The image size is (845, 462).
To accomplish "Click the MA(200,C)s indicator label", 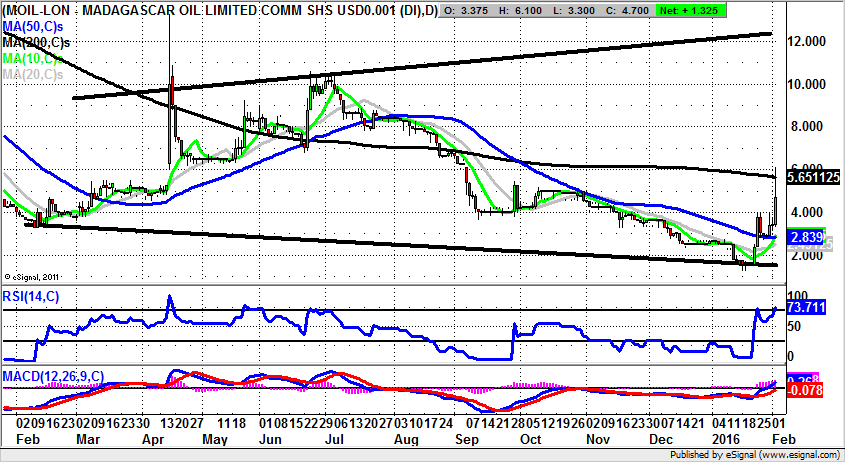I will tap(34, 44).
